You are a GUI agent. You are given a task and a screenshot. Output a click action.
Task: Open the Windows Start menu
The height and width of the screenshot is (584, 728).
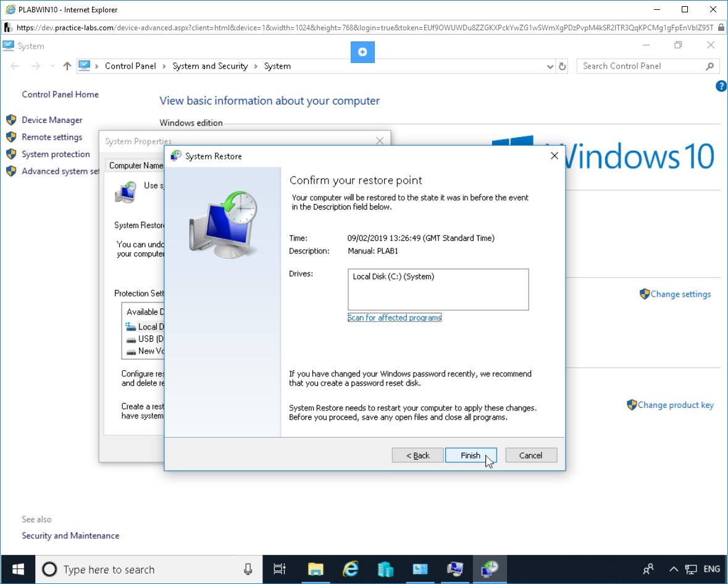coord(18,569)
